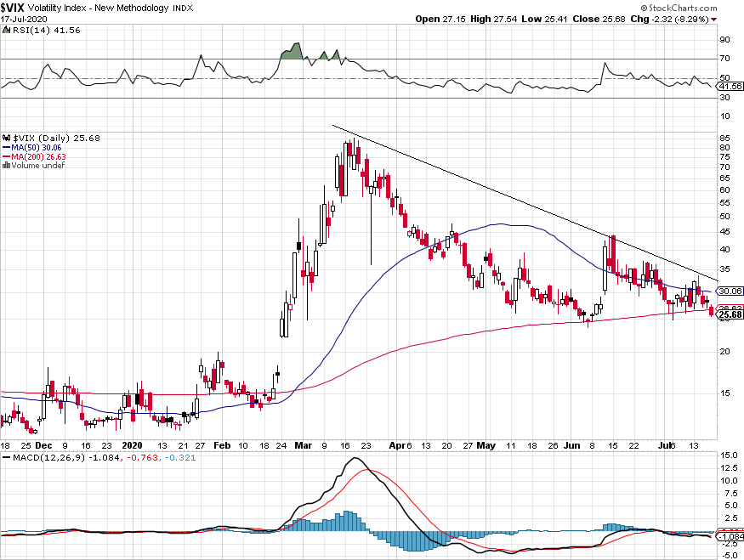The height and width of the screenshot is (560, 744).
Task: Select the Mar label on the date axis
Action: [304, 446]
